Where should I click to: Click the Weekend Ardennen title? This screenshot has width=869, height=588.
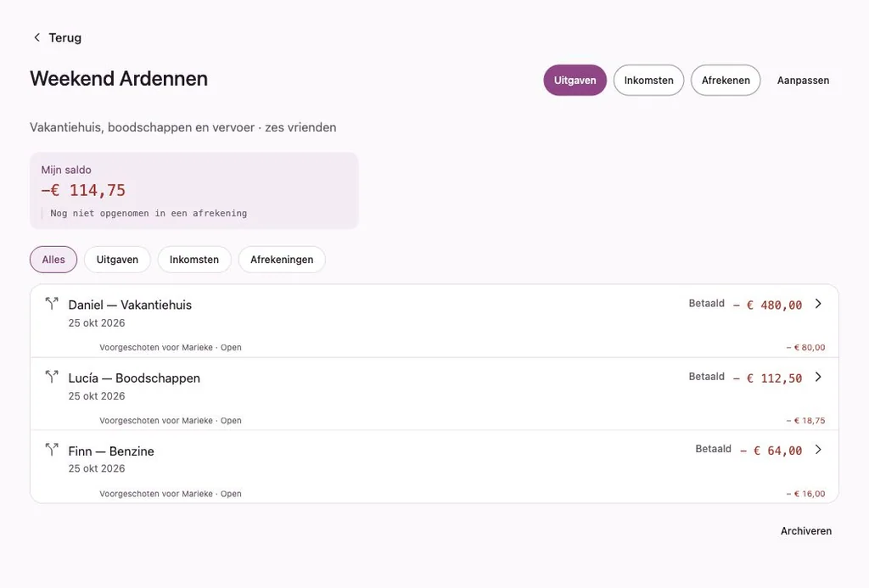[x=119, y=79]
